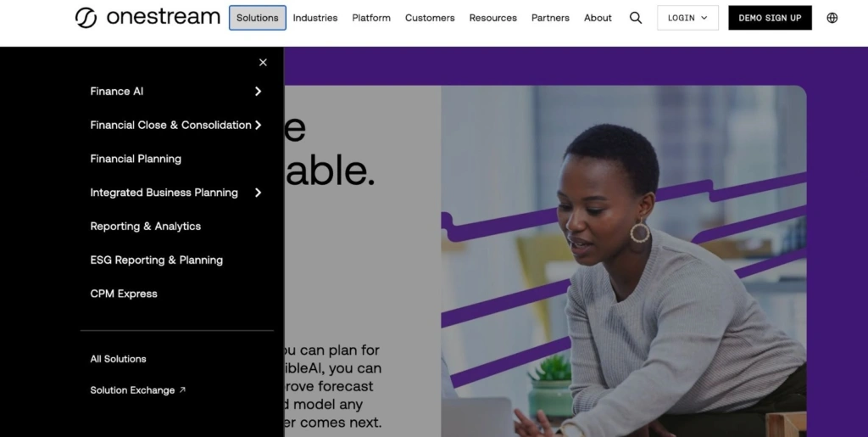
Task: Open the Platform menu
Action: [x=371, y=18]
